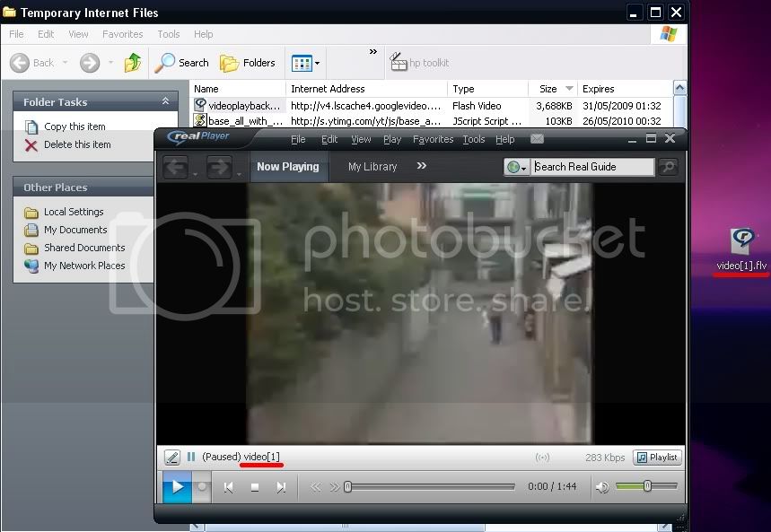Screen dimensions: 771x532
Task: Open the video[1].flv desktop file icon
Action: click(x=741, y=240)
